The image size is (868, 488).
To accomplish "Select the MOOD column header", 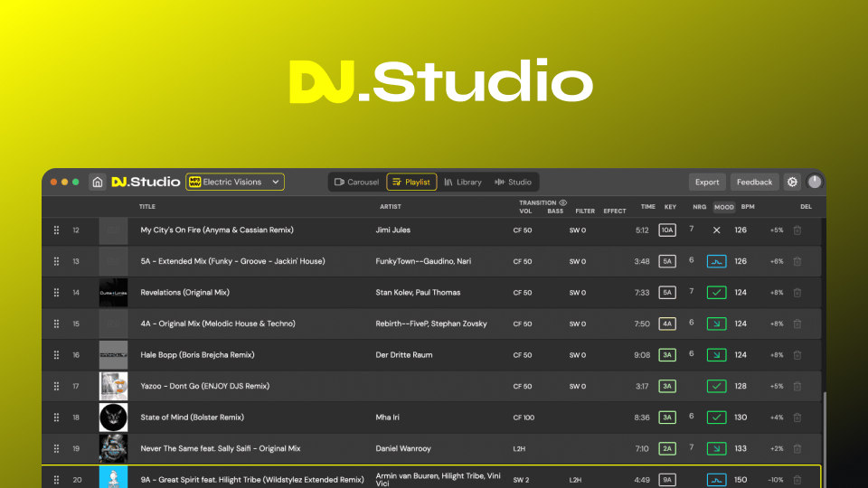I will [x=723, y=207].
